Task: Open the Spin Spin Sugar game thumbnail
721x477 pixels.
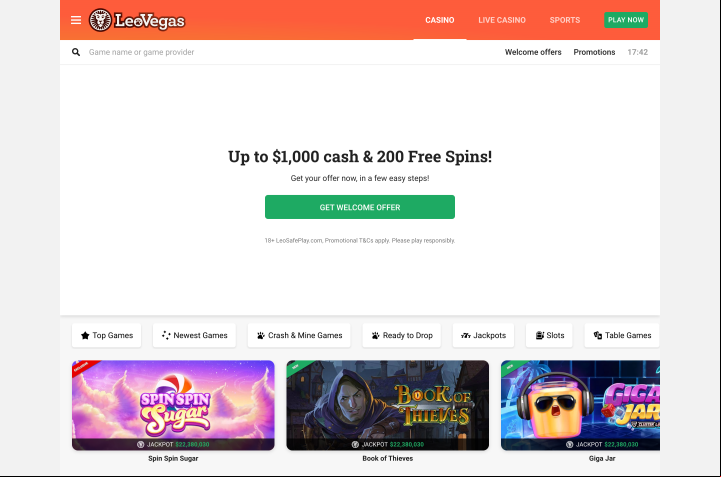Action: [x=173, y=405]
